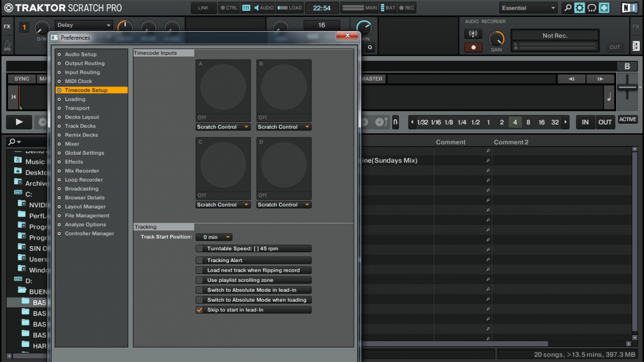The image size is (644, 362).
Task: Open Preferences with the gear icon
Action: 580,8
